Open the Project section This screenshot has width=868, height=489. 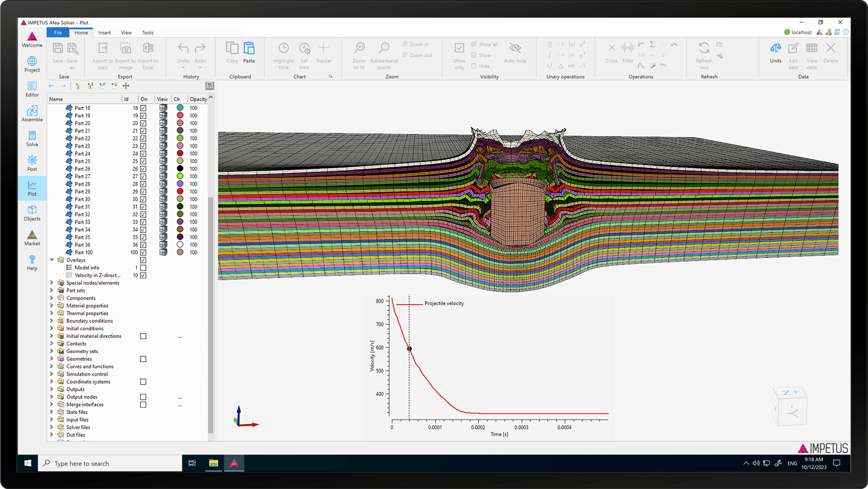click(x=32, y=64)
